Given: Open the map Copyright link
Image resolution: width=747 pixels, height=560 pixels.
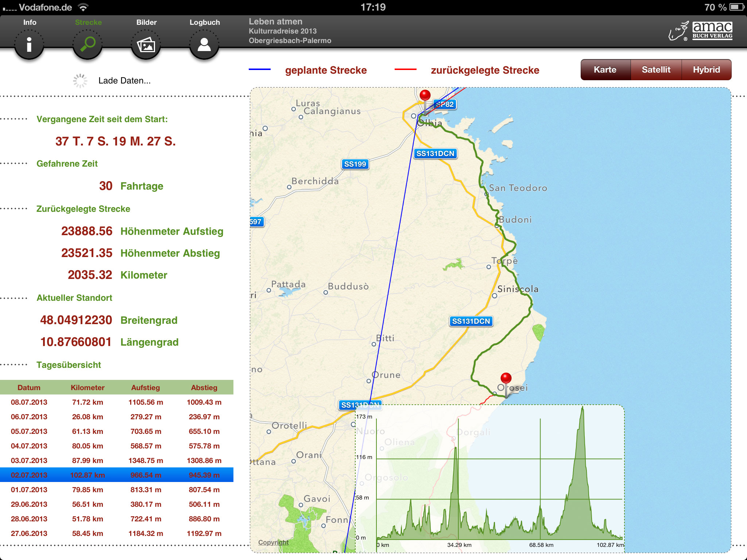Looking at the screenshot, I should (x=273, y=542).
